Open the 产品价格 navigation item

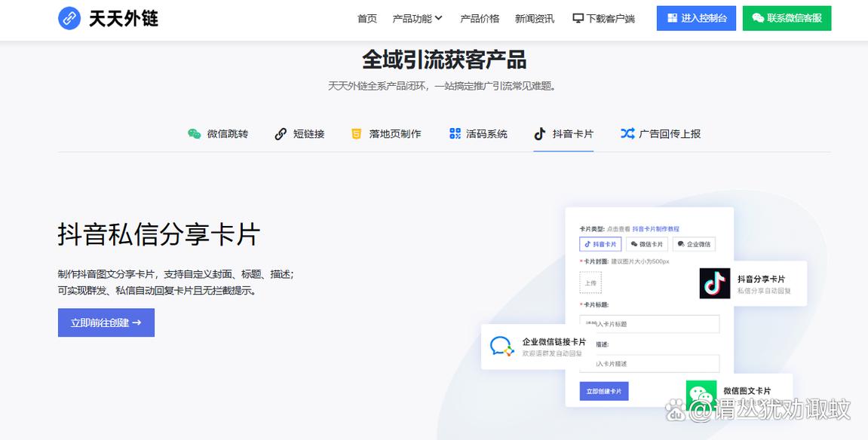click(x=480, y=19)
